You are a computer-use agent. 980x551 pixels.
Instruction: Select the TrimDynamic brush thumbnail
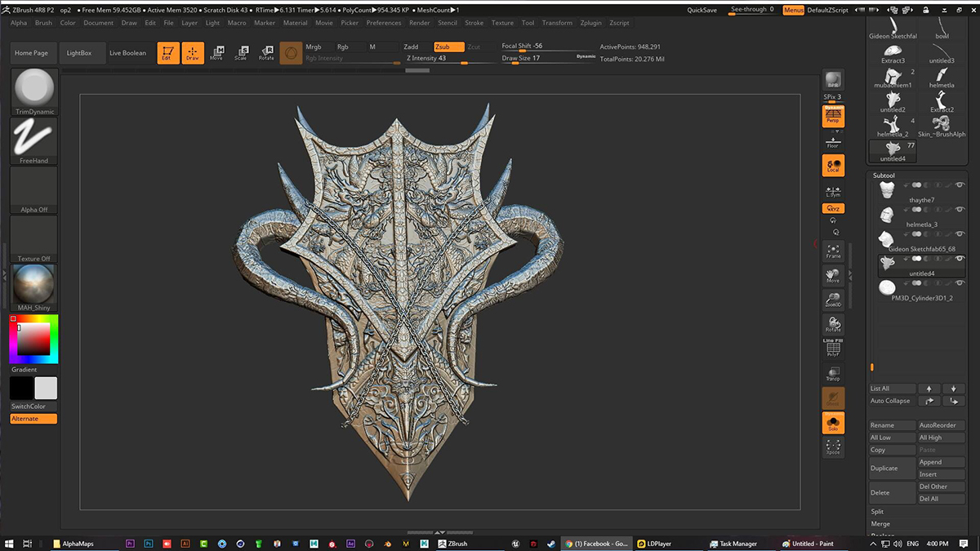[x=34, y=91]
